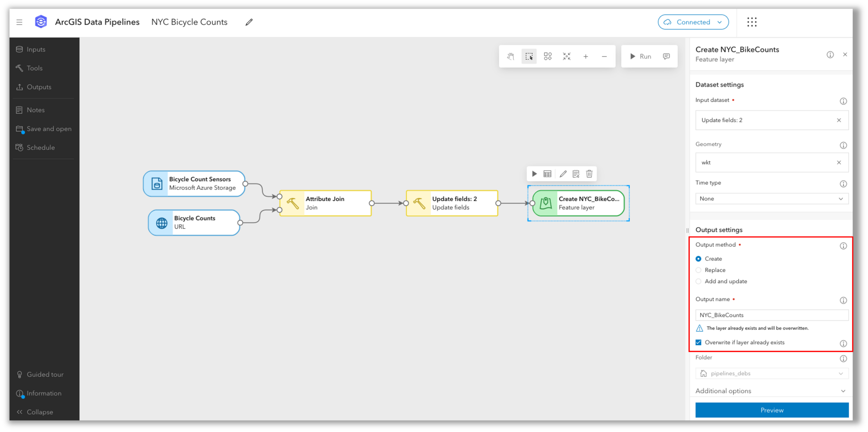Select the Bicycle Counts URL node
Viewport: 868px width, 432px height.
(x=194, y=222)
